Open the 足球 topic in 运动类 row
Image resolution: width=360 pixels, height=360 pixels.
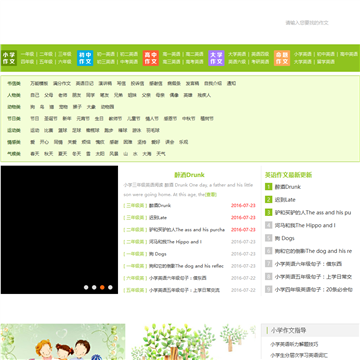pos(77,130)
